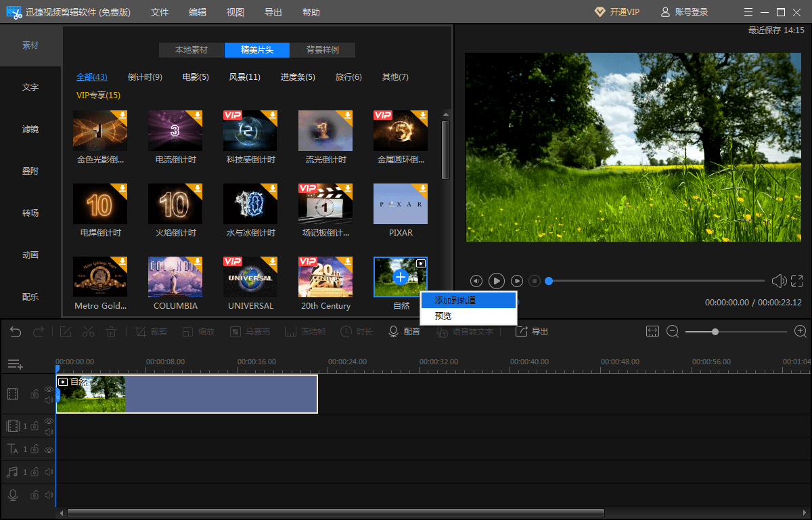Open the 文件 menu
812x520 pixels.
click(160, 12)
